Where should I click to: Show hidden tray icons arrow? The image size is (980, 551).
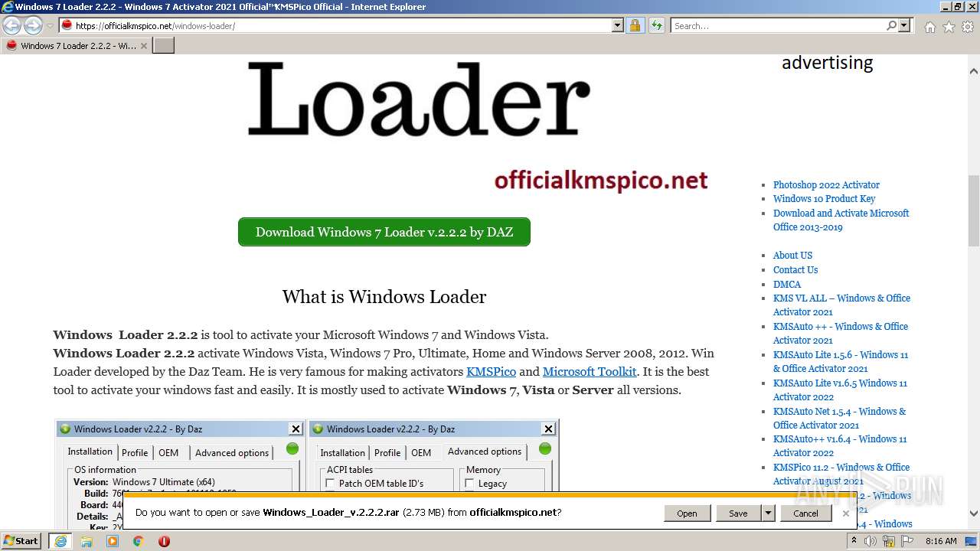(854, 541)
